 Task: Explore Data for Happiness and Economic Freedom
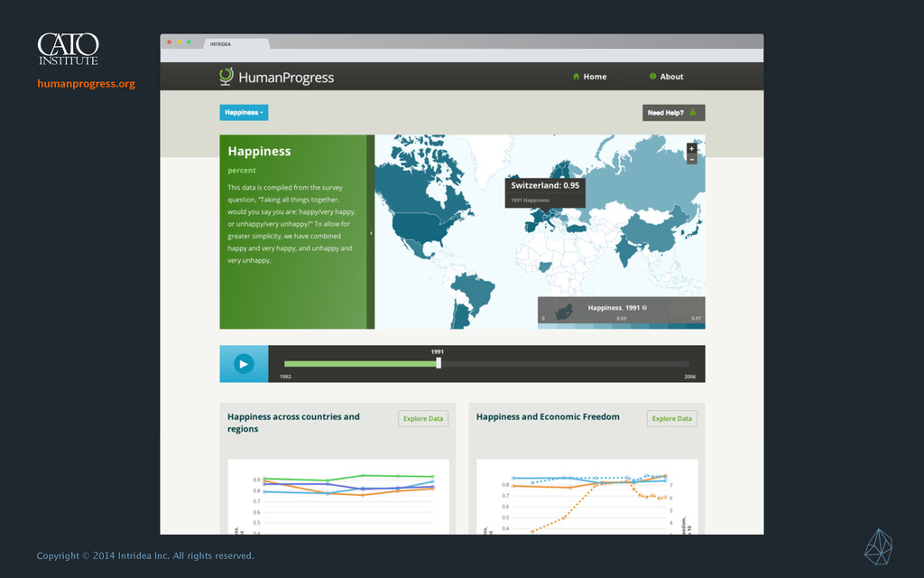(x=671, y=419)
